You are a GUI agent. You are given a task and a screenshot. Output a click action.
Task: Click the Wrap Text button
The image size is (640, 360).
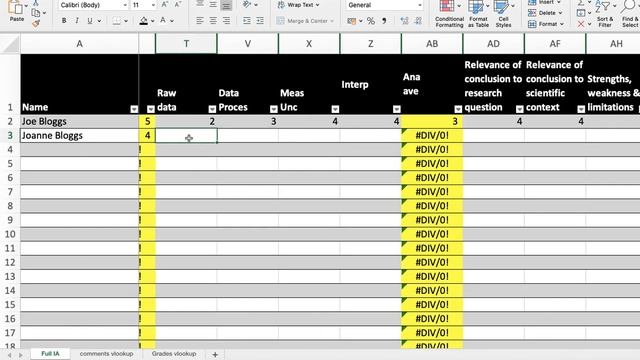click(299, 5)
